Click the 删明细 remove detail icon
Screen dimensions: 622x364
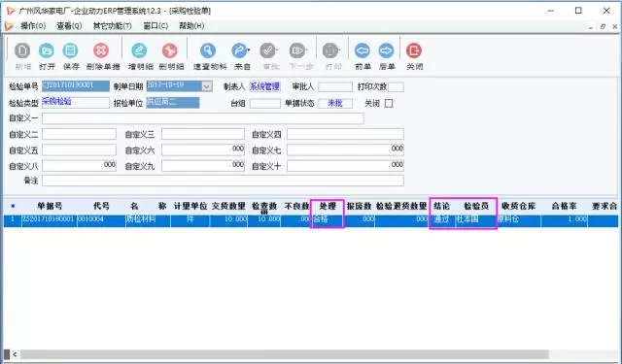pyautogui.click(x=170, y=50)
